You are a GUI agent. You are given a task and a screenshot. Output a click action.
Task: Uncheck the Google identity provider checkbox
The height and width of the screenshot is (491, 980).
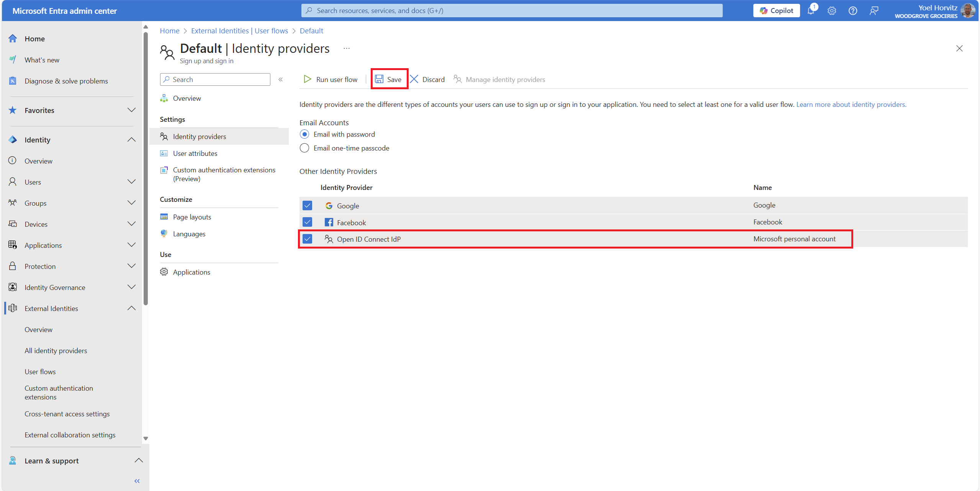click(x=307, y=206)
